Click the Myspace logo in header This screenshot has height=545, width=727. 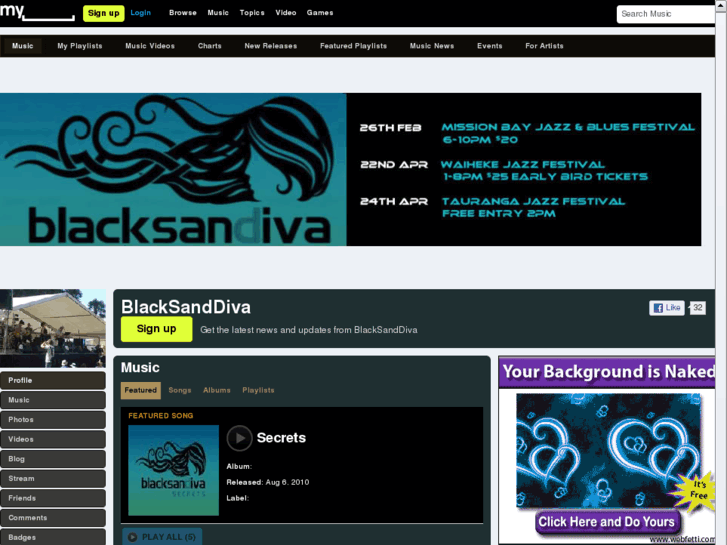(x=37, y=13)
